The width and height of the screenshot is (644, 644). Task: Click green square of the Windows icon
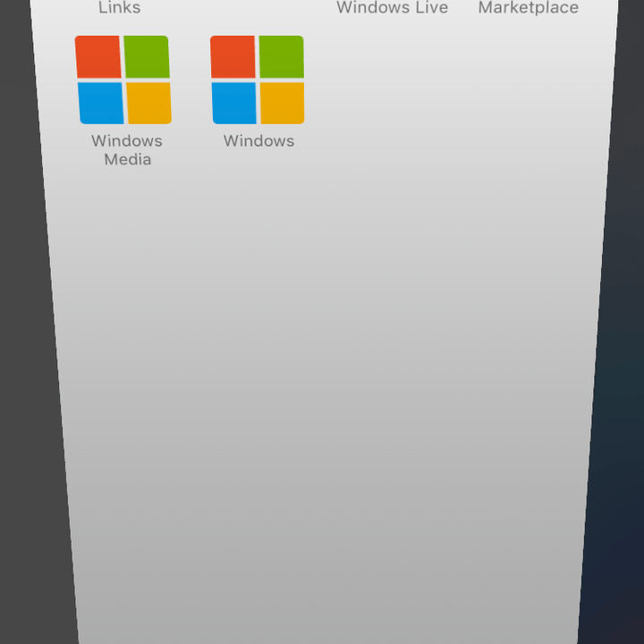pyautogui.click(x=282, y=56)
